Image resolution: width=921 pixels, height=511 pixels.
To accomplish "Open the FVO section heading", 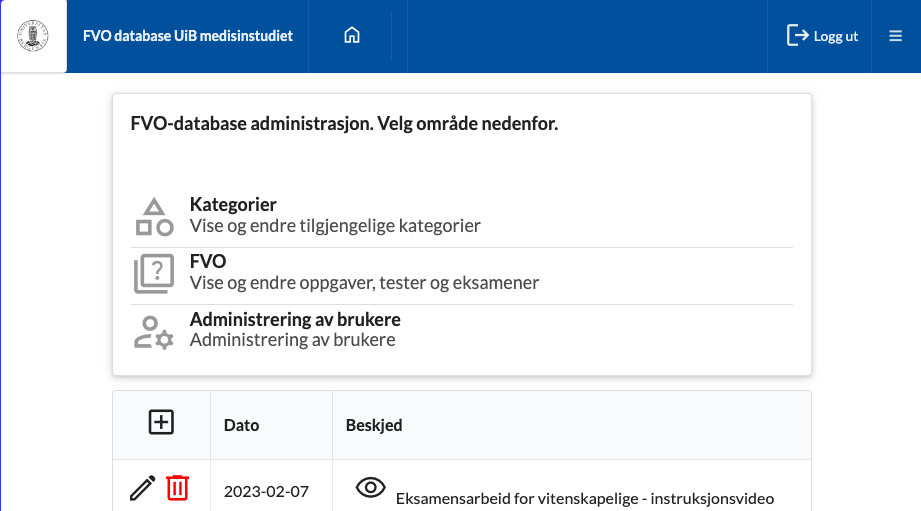I will pyautogui.click(x=208, y=261).
